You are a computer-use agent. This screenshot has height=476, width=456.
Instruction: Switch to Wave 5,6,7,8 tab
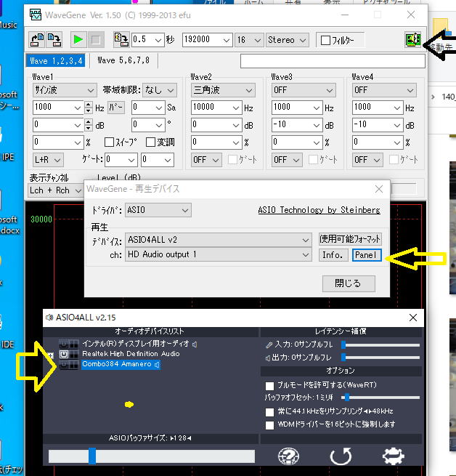[123, 61]
